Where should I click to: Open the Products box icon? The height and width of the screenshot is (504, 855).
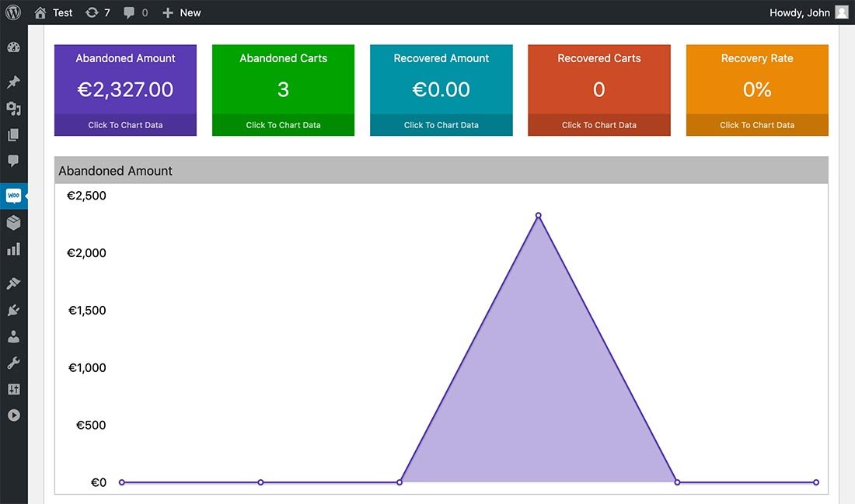(x=14, y=222)
